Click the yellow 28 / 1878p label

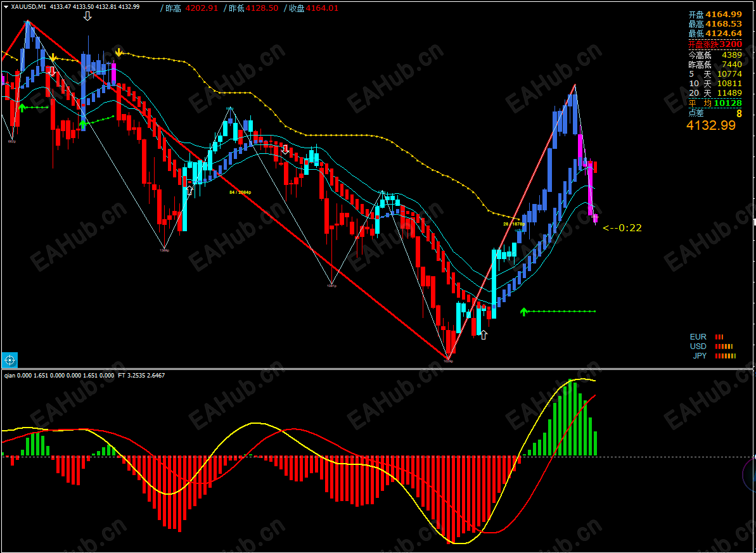click(513, 224)
